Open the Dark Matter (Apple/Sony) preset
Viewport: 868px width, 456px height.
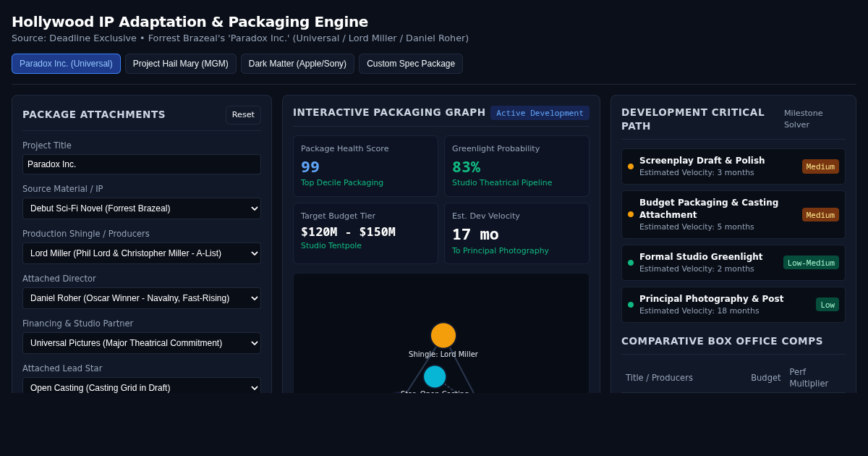pyautogui.click(x=297, y=64)
